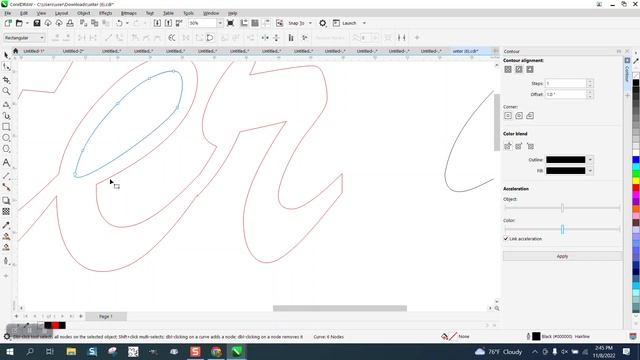Choose the first contour alignment icon
640x360 pixels.
tap(508, 69)
